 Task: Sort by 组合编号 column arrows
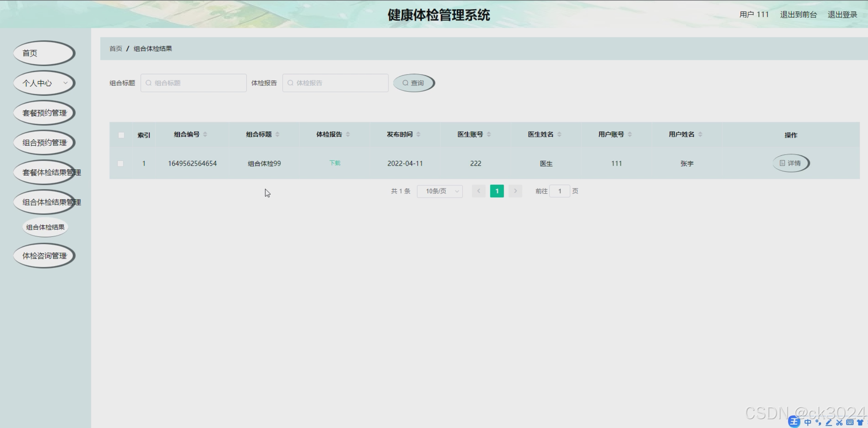click(x=205, y=134)
